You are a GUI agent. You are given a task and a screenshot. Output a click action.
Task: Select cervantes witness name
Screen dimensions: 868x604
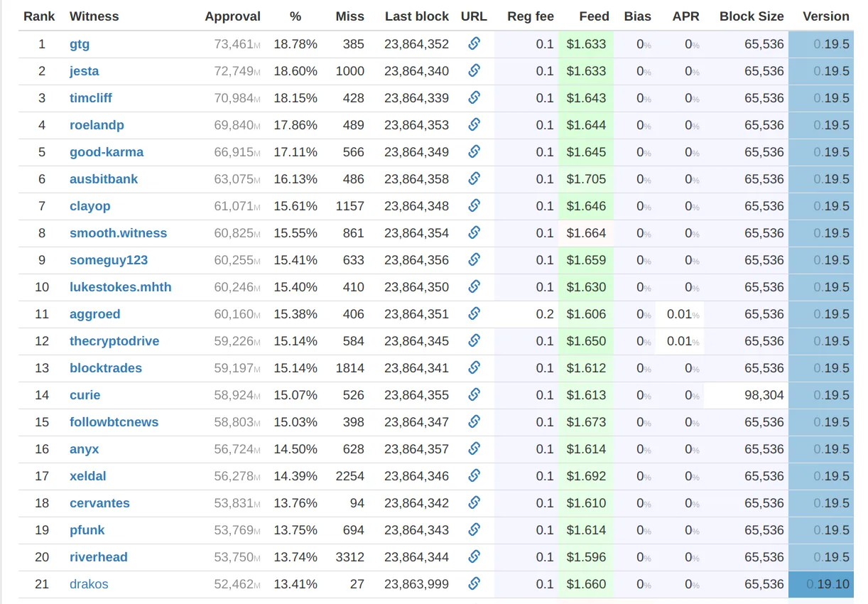[100, 503]
